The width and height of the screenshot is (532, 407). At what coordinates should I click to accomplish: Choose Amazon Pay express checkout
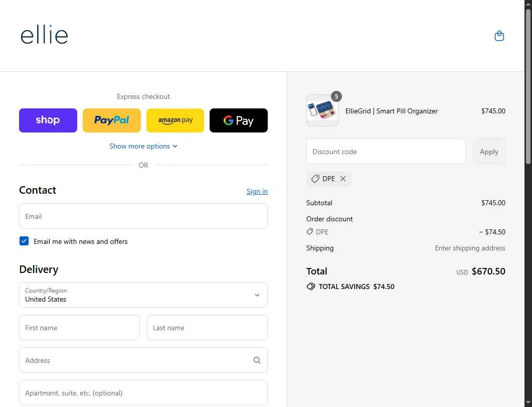175,120
